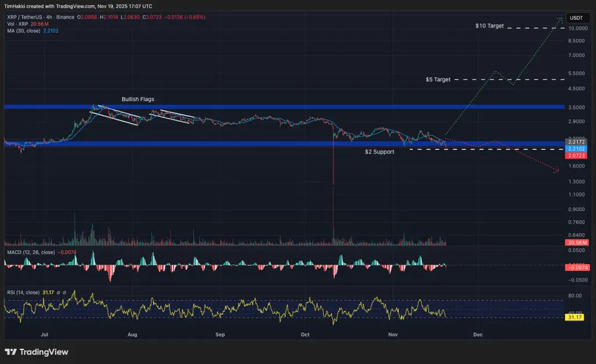This screenshot has height=364, width=596.
Task: Click the $10 Target label on the chart
Action: coord(489,26)
